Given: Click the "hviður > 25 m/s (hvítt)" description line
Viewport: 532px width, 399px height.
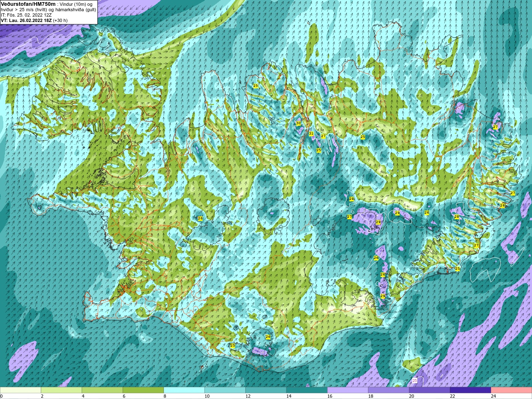Looking at the screenshot, I should [x=25, y=10].
